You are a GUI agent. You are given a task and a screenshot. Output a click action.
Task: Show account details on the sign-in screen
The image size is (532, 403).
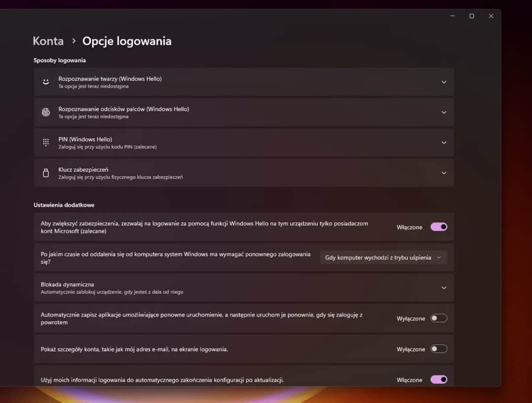(x=438, y=349)
